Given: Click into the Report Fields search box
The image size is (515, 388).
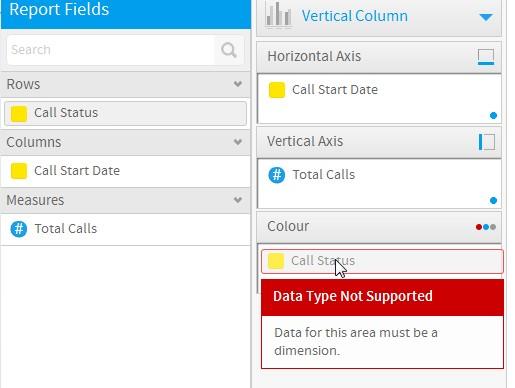Looking at the screenshot, I should pos(111,50).
